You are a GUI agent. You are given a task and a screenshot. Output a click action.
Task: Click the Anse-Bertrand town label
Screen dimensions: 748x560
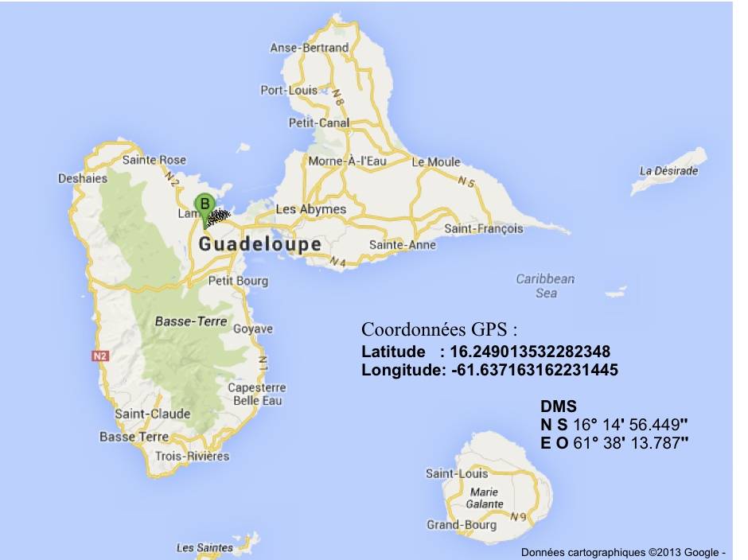click(310, 48)
